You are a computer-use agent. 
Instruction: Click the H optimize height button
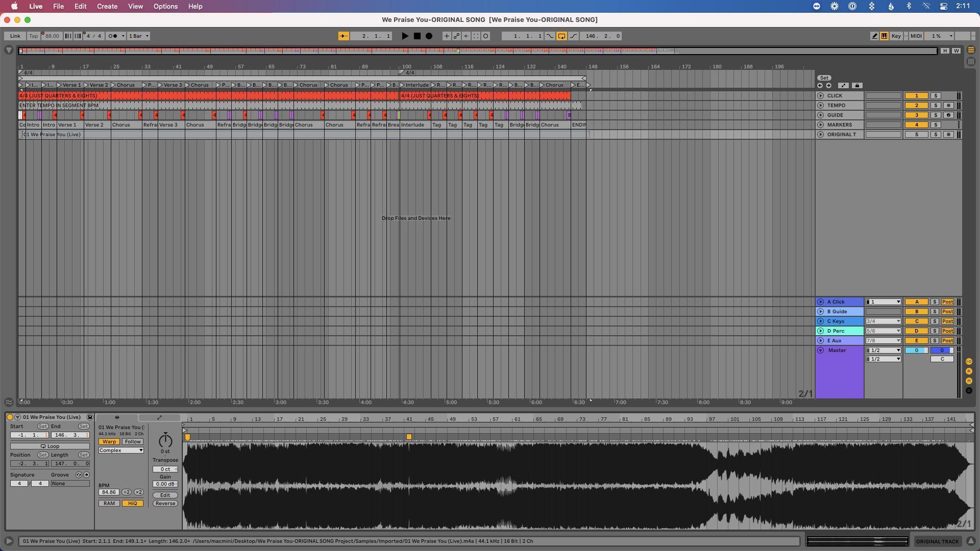click(x=945, y=51)
